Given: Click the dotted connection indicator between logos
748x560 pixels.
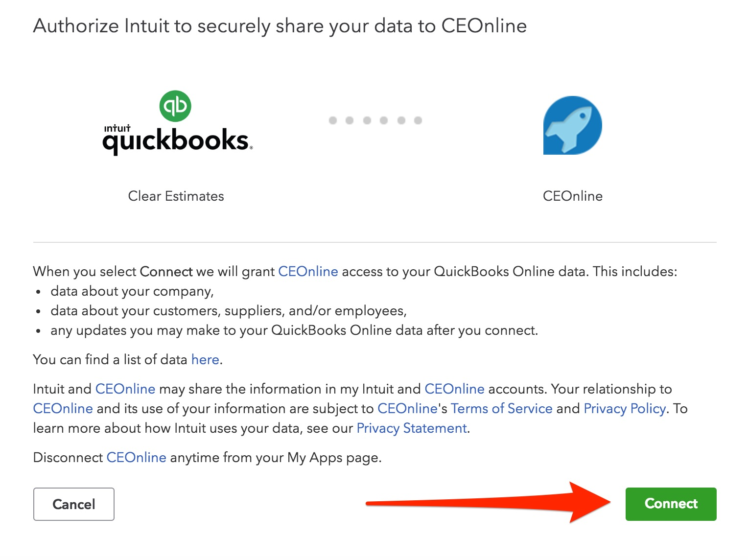Looking at the screenshot, I should [x=375, y=119].
